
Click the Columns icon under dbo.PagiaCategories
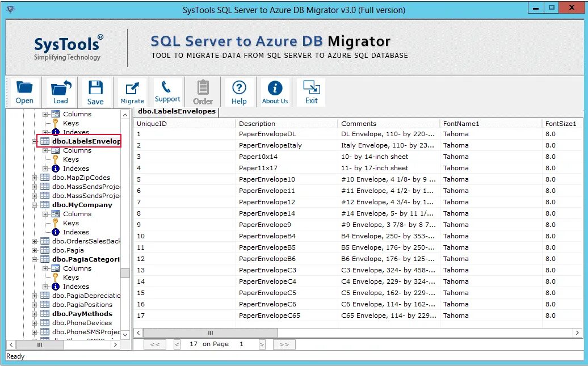[x=55, y=268]
